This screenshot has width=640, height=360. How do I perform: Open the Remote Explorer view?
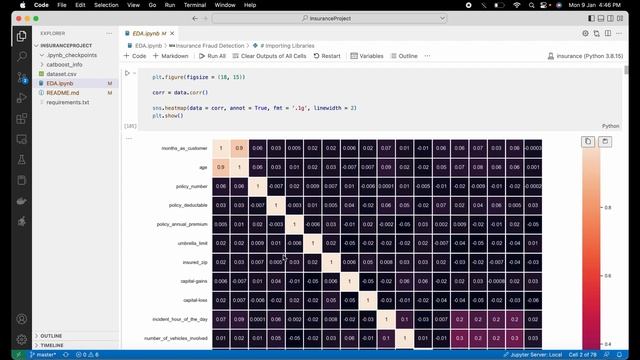(22, 139)
